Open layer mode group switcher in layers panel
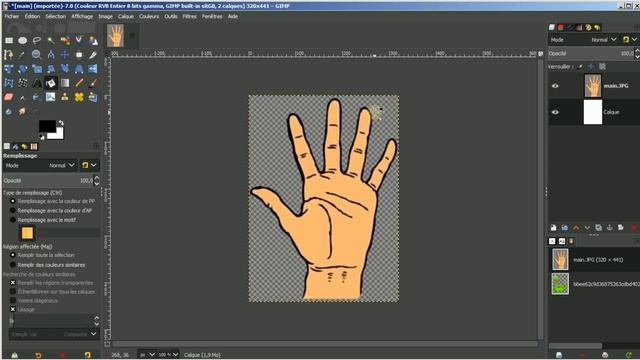The image size is (640, 360). [629, 40]
